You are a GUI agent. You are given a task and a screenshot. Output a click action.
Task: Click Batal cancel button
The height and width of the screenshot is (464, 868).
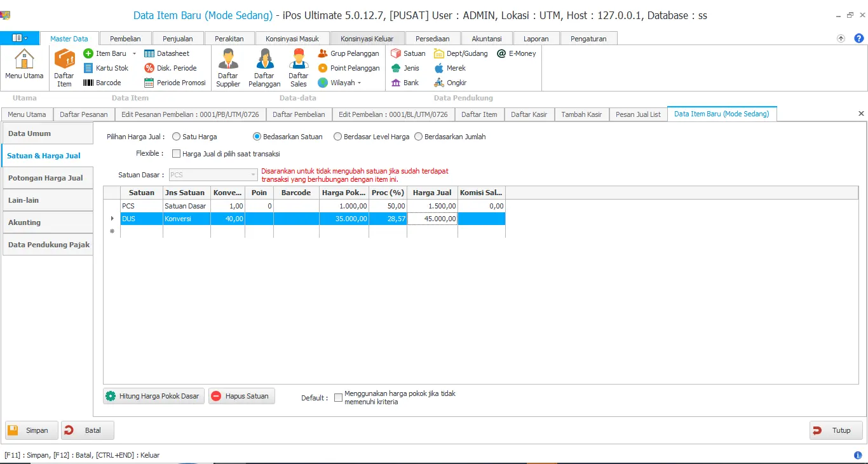[88, 430]
